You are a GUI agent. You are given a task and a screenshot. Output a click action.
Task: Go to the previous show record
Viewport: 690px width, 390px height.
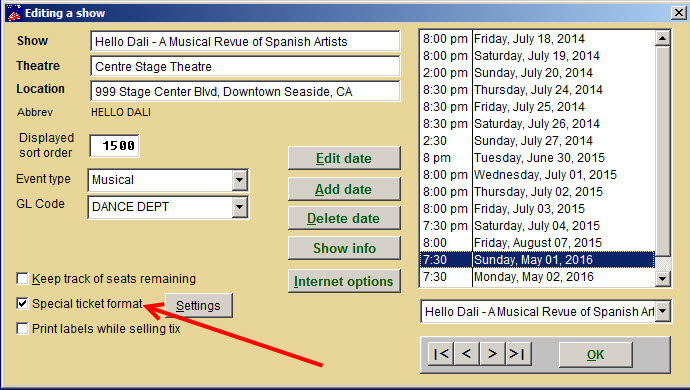[467, 353]
